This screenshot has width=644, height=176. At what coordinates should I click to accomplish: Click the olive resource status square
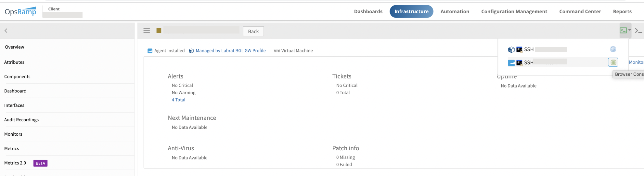tap(159, 31)
